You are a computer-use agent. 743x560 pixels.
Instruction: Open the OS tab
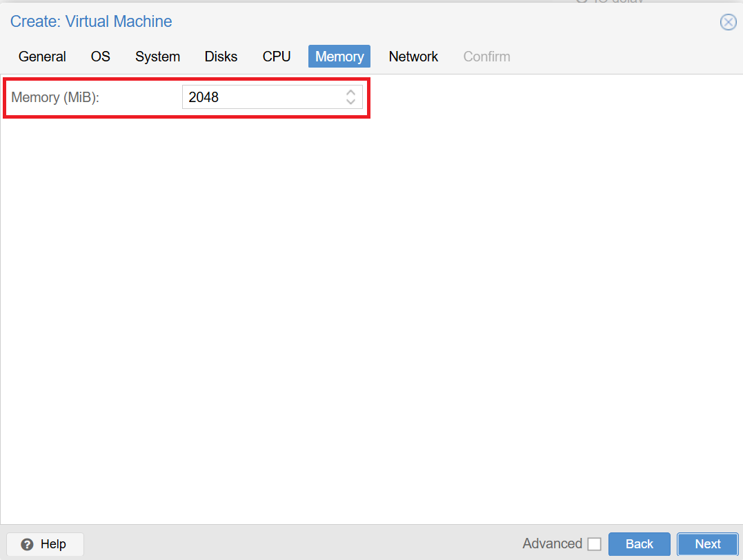tap(100, 57)
